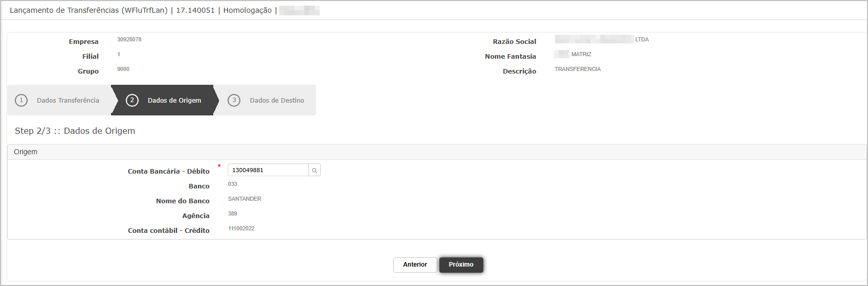Click the Razão Social label
Viewport: 868px width, 286px height.
coord(515,42)
